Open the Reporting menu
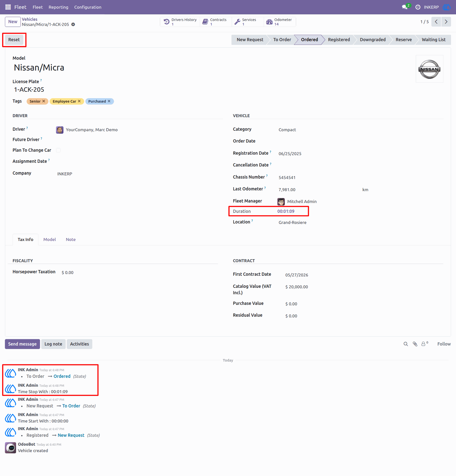 (x=58, y=7)
